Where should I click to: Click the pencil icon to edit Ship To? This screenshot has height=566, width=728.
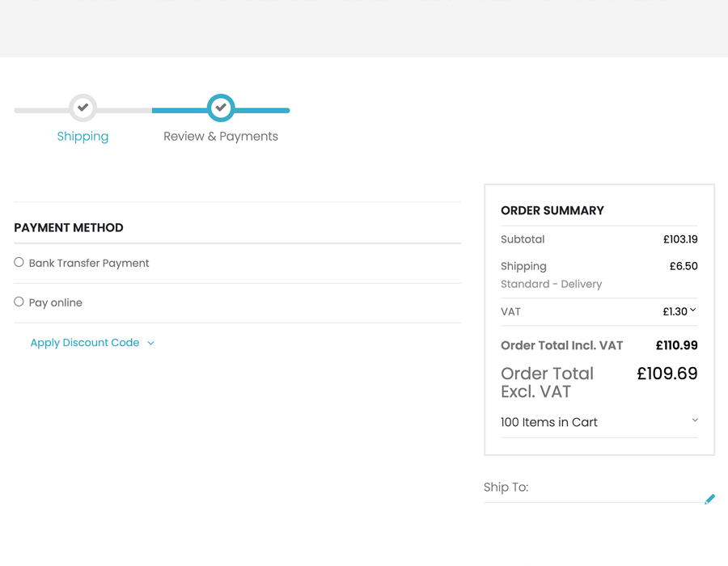tap(709, 499)
